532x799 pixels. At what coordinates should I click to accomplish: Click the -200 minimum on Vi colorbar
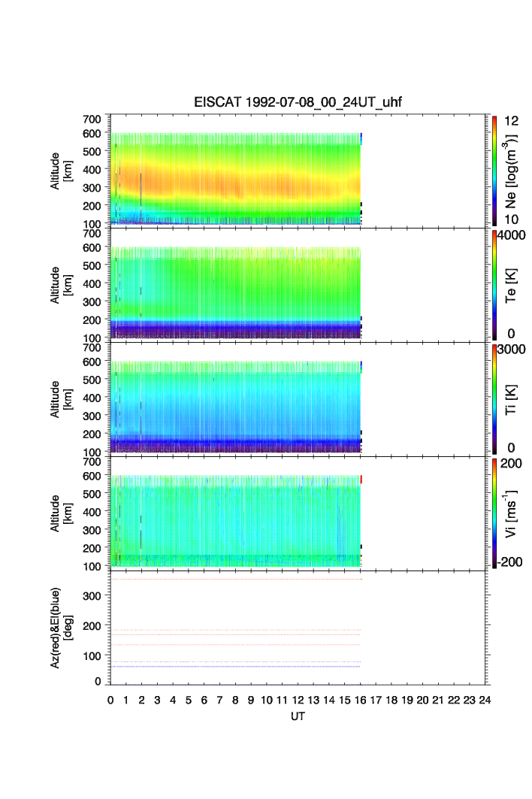(x=509, y=562)
